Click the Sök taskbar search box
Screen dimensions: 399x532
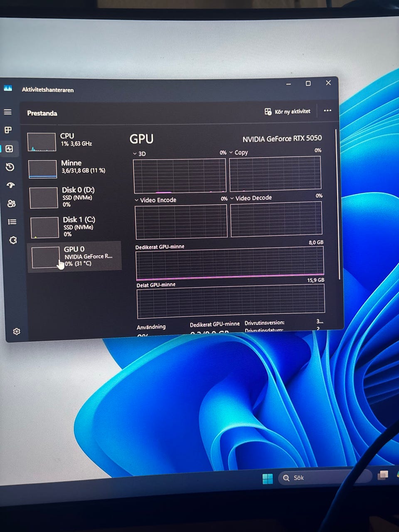pos(324,478)
